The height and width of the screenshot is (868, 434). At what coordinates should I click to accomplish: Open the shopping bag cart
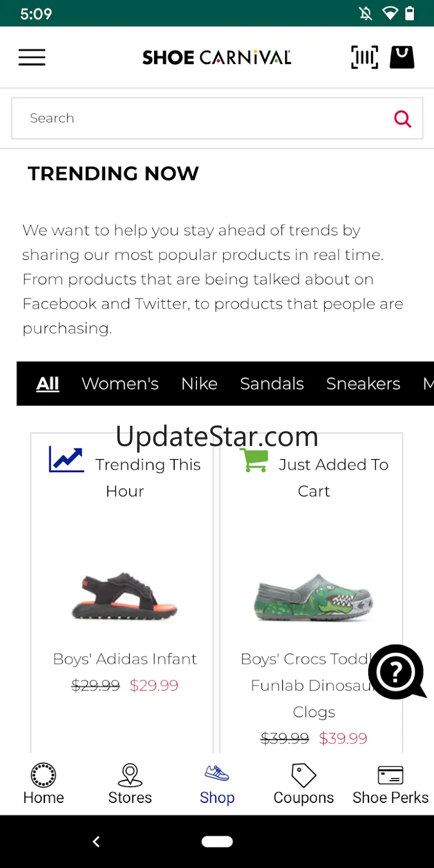402,57
